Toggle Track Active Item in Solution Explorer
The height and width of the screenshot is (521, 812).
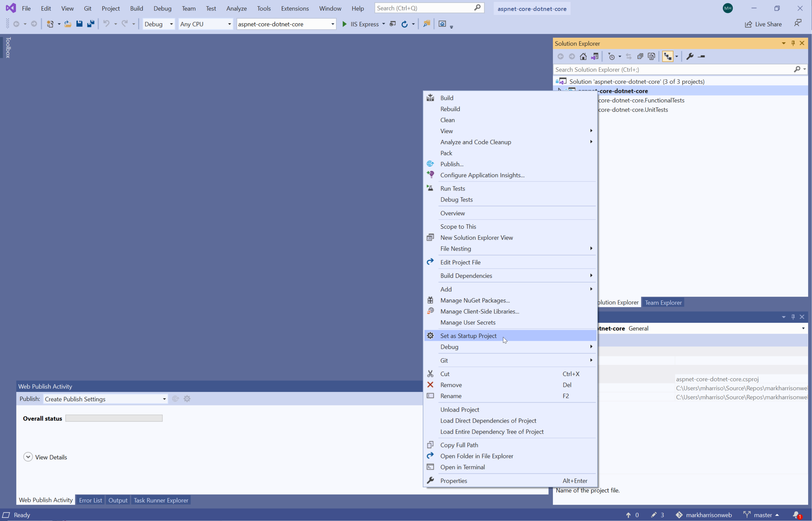(x=667, y=57)
